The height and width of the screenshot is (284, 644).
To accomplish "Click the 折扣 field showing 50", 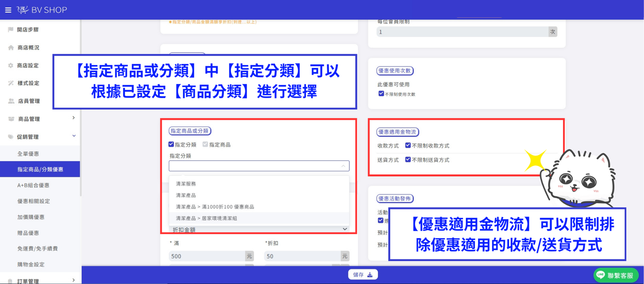I will tap(302, 256).
